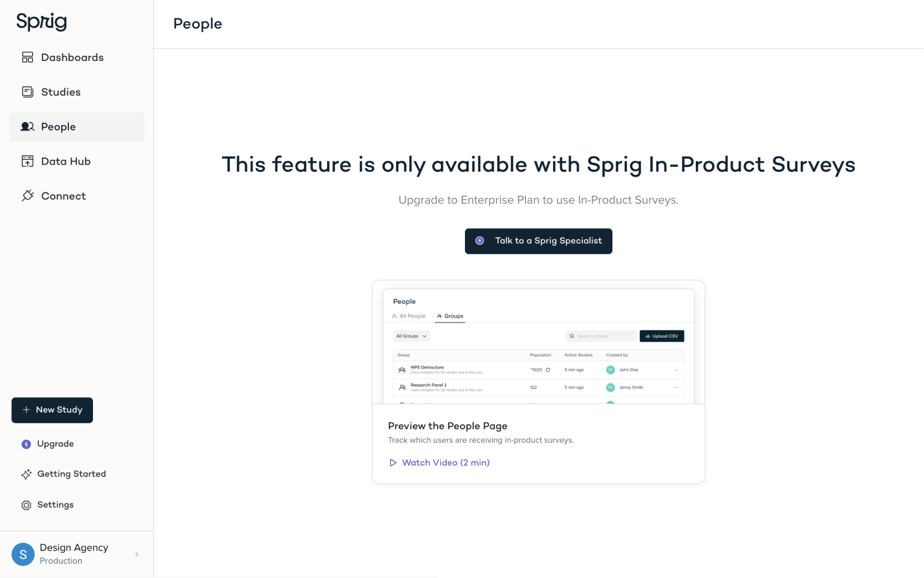This screenshot has height=578, width=924.
Task: Select the Connect integrations icon
Action: (x=27, y=196)
